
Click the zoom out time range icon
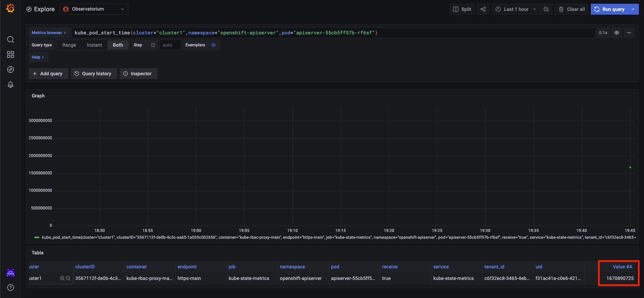coord(546,9)
